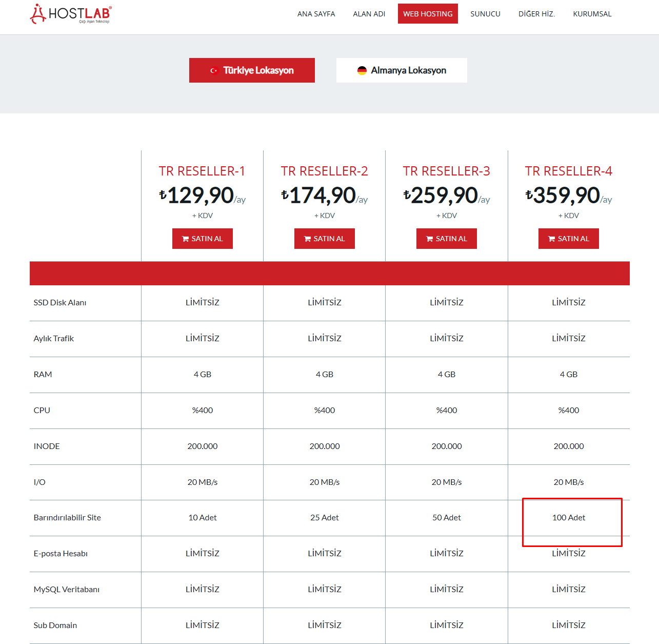Viewport: 659px width, 644px height.
Task: Click the 20 MB/s value for TR RESELLER-2
Action: (x=325, y=482)
